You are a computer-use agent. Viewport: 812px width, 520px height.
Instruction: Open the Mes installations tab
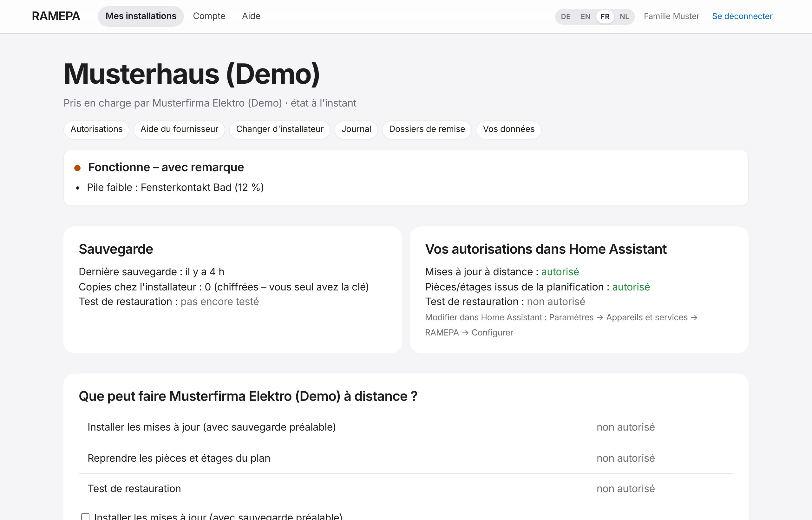point(141,16)
